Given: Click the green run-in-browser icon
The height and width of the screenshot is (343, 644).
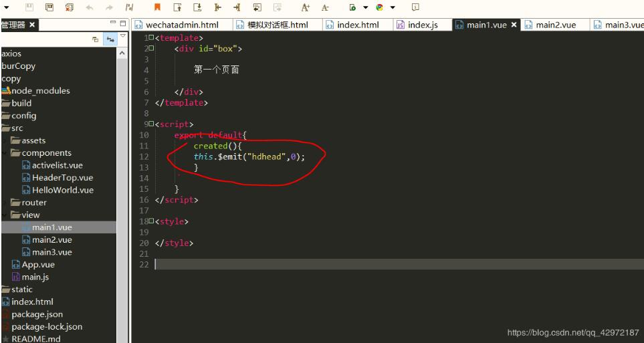Looking at the screenshot, I should click(x=352, y=7).
